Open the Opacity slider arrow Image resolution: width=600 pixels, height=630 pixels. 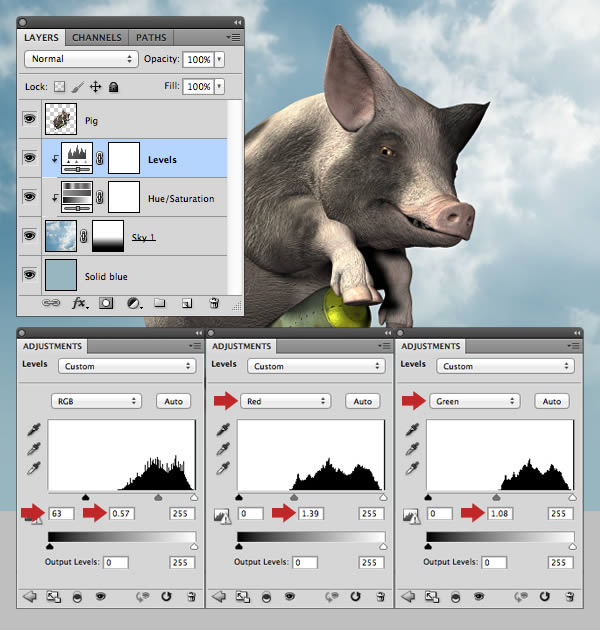[219, 59]
